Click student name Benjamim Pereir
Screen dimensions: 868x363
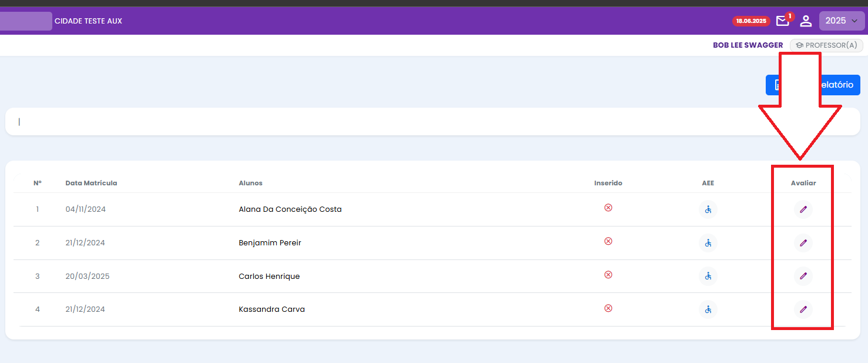(x=270, y=243)
